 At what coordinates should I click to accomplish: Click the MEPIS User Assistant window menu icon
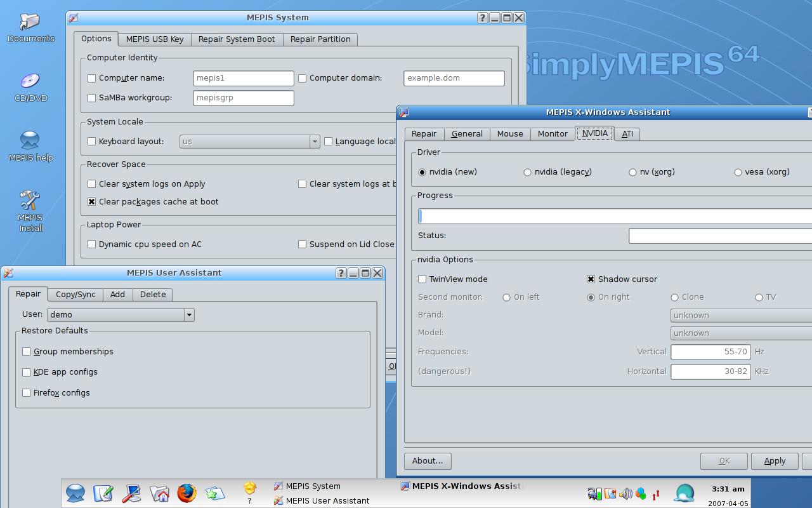(x=8, y=273)
